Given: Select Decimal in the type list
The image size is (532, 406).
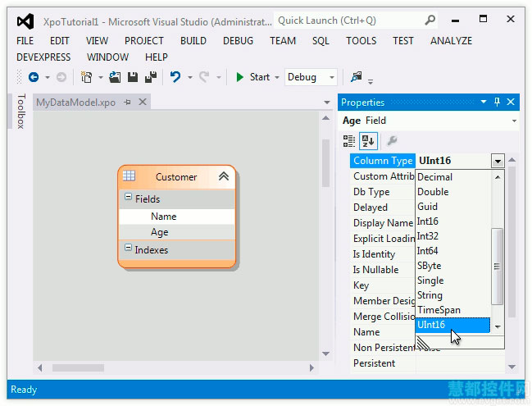Looking at the screenshot, I should (453, 177).
